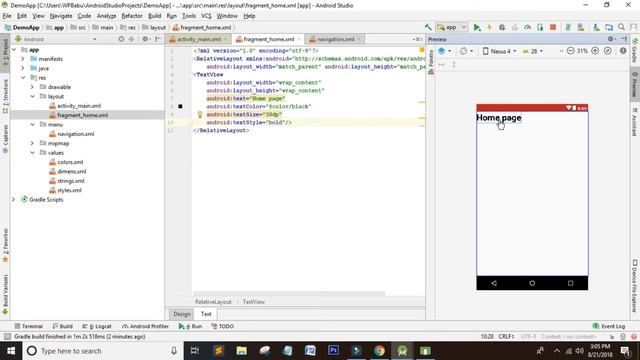Switch to activity_main.xml editor tab
This screenshot has height=360, width=640.
(198, 39)
